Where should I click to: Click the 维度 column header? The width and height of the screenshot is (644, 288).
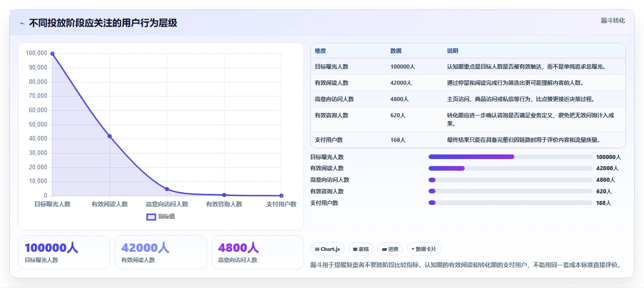(x=320, y=51)
